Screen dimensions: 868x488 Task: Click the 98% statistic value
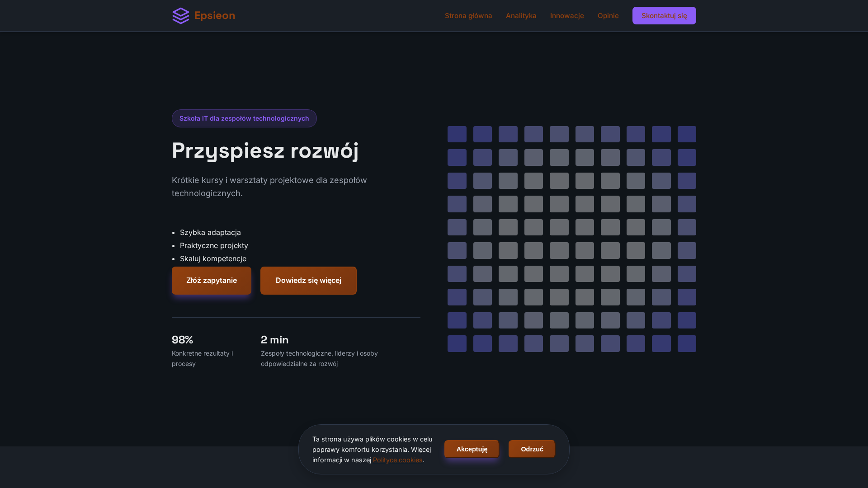tap(183, 340)
